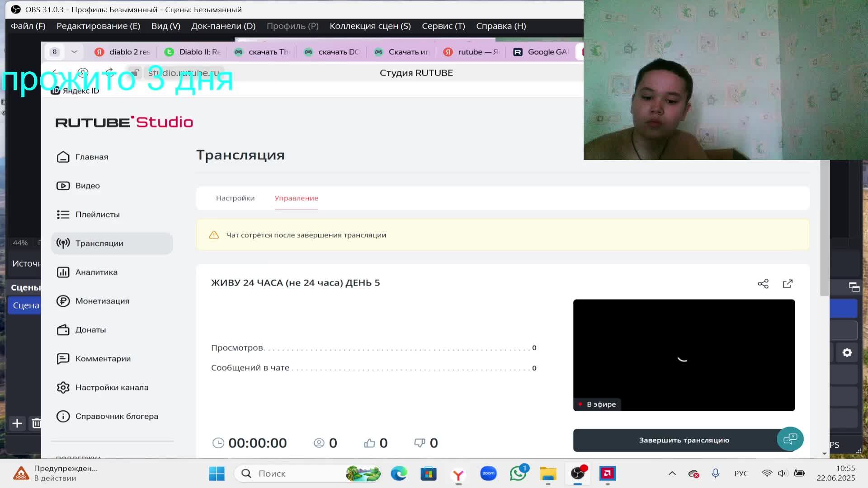The image size is (868, 488).
Task: Click the RUTUBE Studio logo
Action: pos(124,122)
